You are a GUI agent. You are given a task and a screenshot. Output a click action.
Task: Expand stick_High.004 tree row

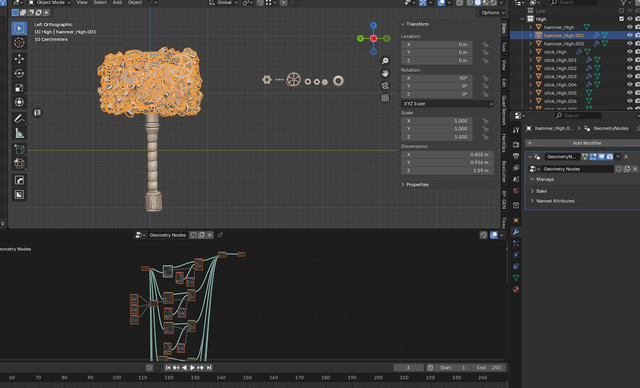point(531,85)
